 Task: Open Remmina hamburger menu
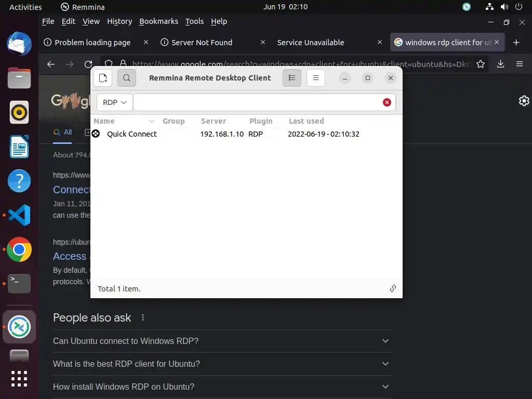316,78
